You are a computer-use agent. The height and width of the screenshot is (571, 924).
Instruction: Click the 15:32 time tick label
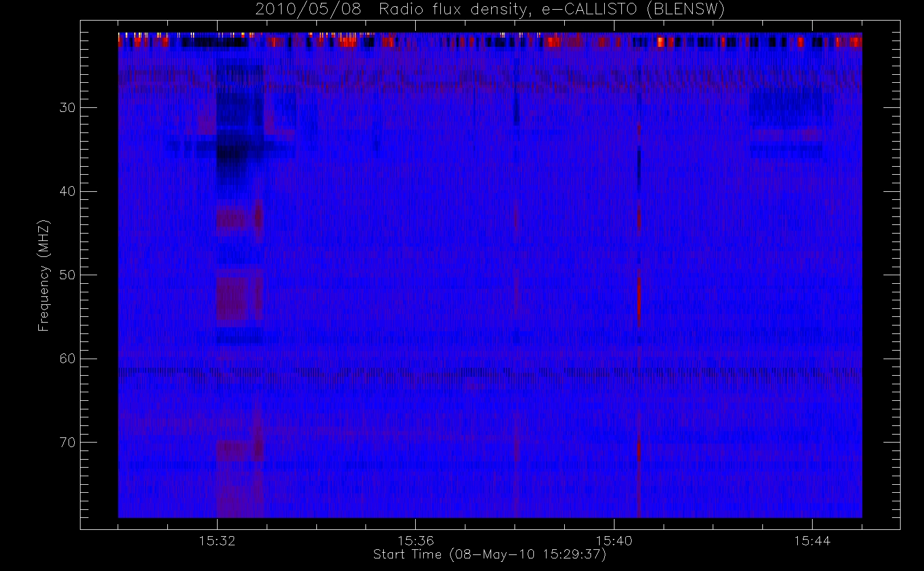click(217, 540)
